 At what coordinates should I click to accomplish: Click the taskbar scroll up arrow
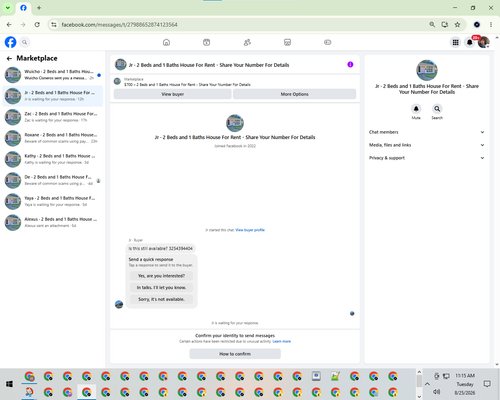419,372
